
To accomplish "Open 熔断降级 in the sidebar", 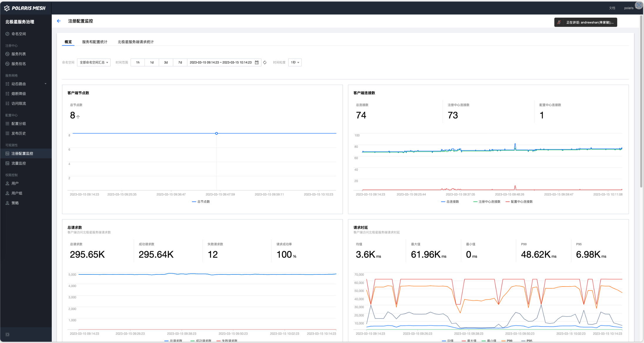I will coord(19,94).
